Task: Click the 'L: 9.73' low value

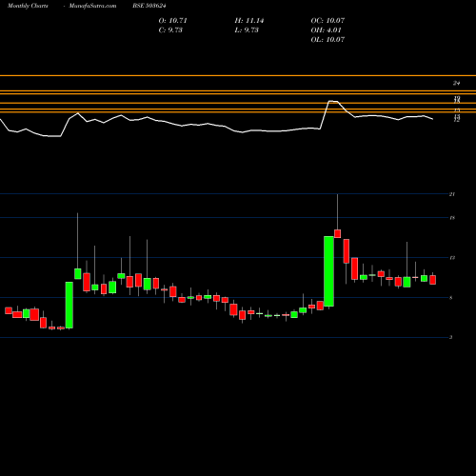Action: (x=247, y=30)
